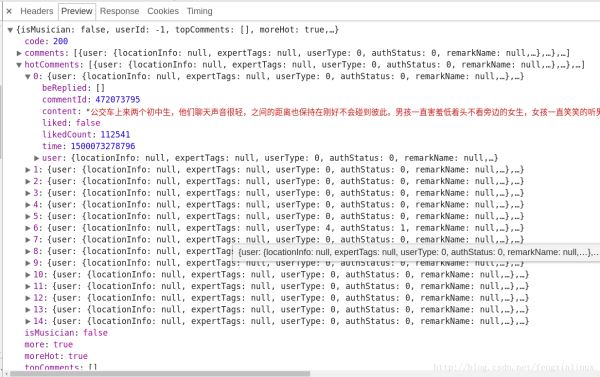This screenshot has width=600, height=377.
Task: Click the likedCount value 112541
Action: pos(115,134)
